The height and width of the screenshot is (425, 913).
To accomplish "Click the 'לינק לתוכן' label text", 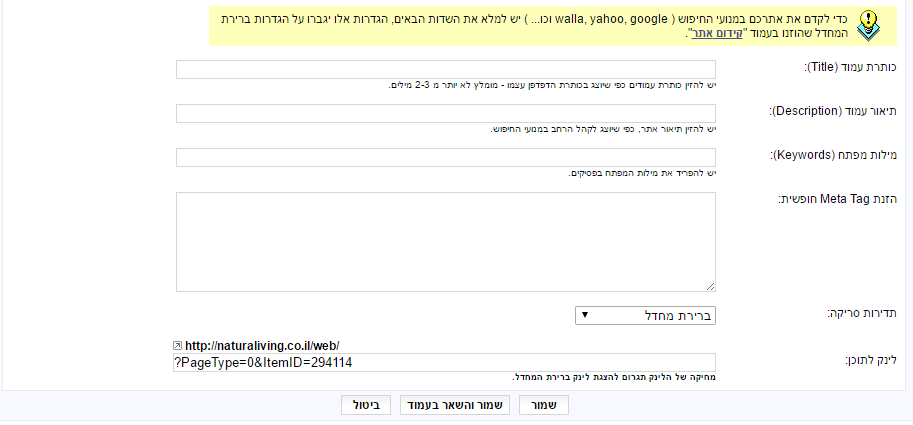I will pos(870,360).
